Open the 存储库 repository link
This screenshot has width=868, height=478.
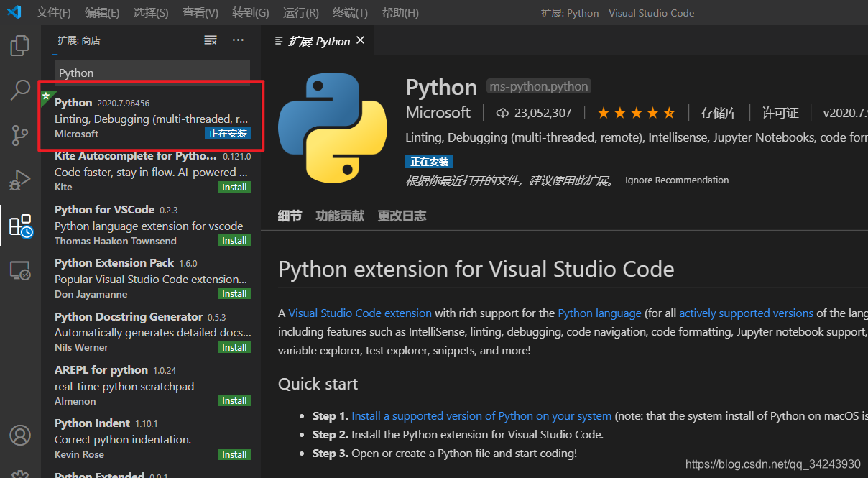pos(719,113)
